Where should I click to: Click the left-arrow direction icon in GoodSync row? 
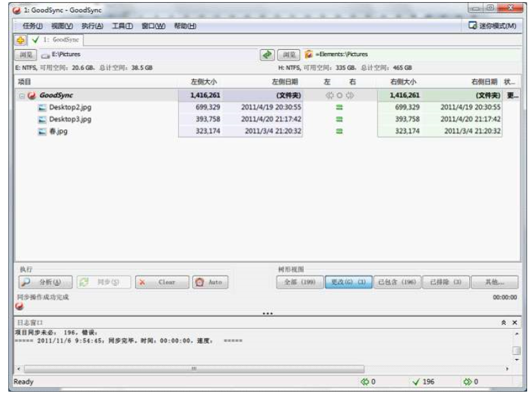tap(329, 95)
